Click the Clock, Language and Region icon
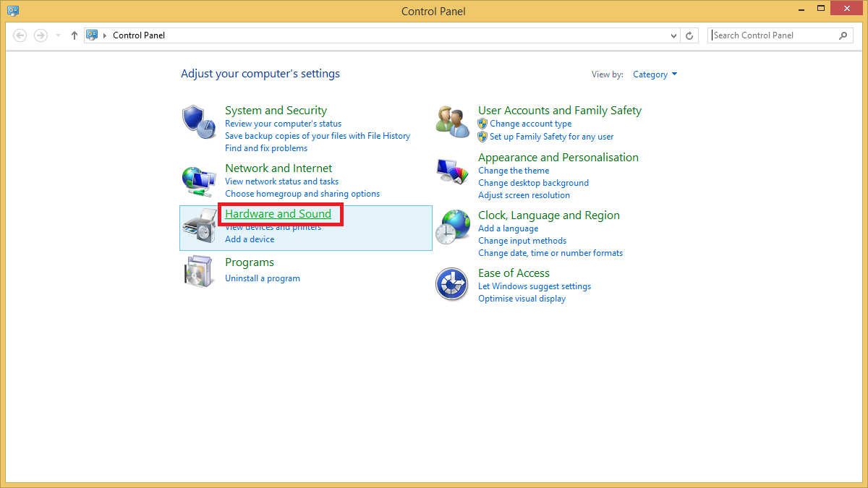This screenshot has height=488, width=868. 453,227
